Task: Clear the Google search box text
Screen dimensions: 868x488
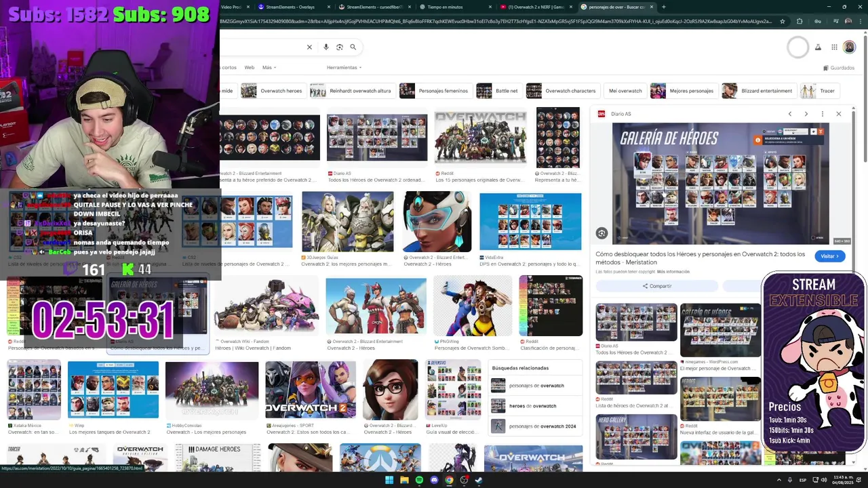Action: (309, 47)
